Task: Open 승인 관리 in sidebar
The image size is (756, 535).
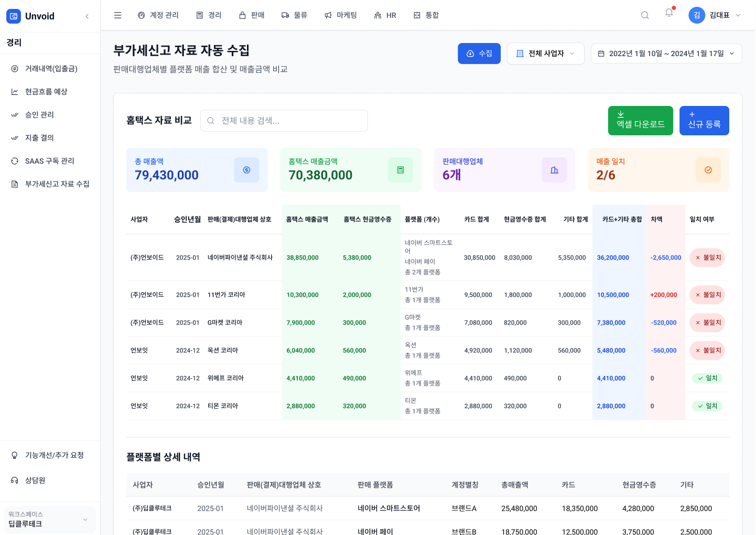Action: tap(50, 115)
